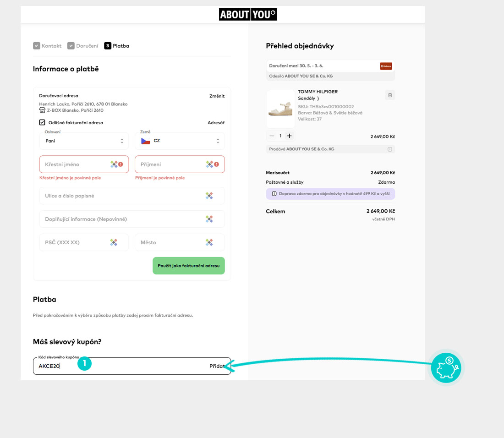
Task: Open the Oslovení dropdown
Action: pos(84,141)
